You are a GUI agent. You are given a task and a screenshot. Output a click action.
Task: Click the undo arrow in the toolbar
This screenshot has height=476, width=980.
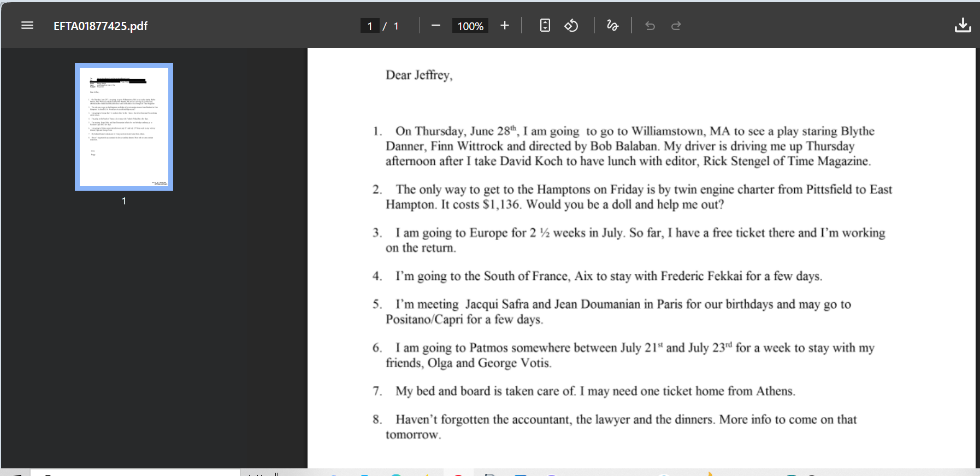coord(650,26)
